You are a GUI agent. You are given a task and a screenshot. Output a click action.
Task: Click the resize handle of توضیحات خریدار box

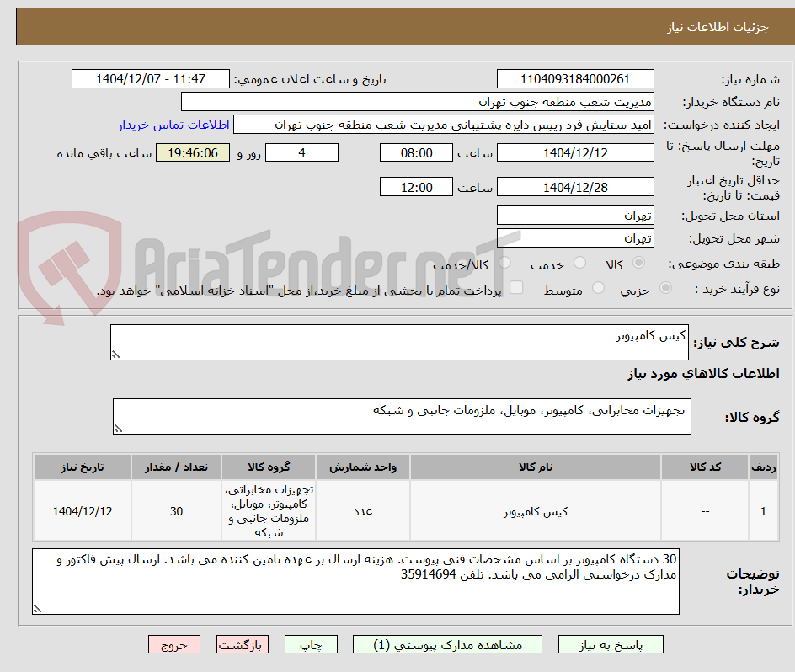(x=38, y=609)
